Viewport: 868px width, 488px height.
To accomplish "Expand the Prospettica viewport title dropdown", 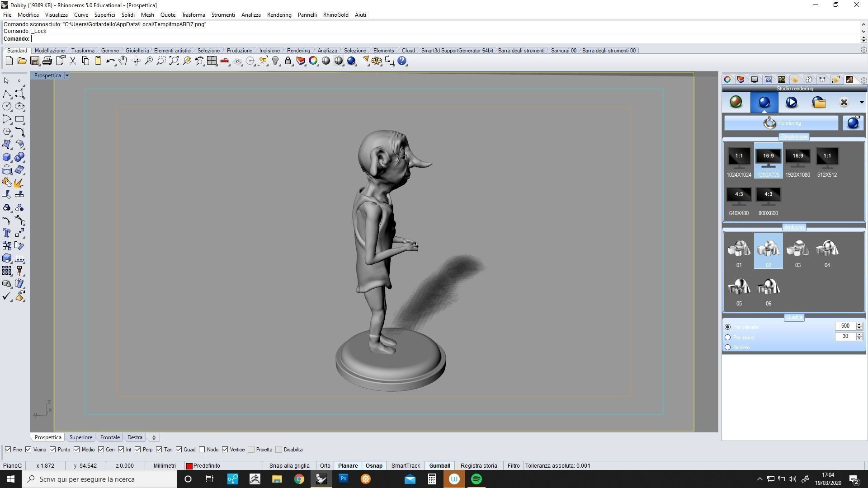I will coord(67,75).
